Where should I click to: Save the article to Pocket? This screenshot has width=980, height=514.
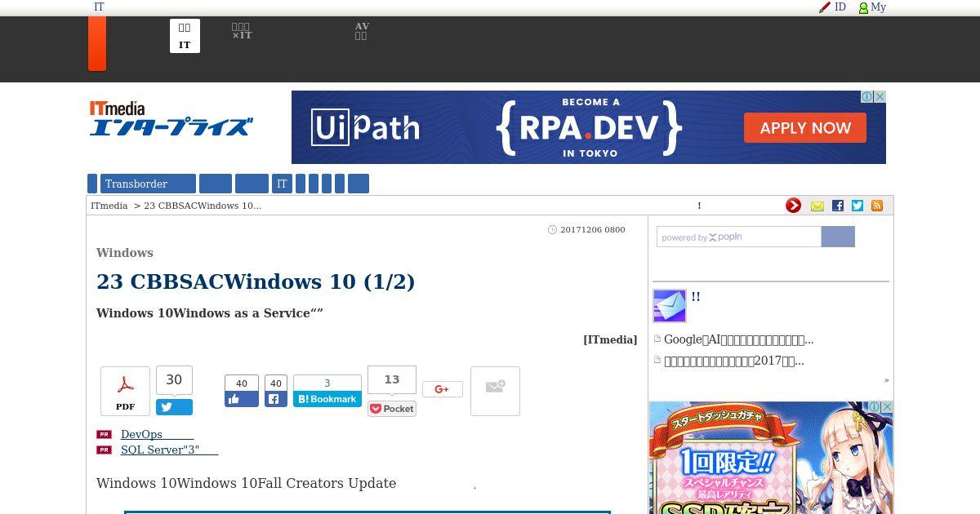(392, 409)
